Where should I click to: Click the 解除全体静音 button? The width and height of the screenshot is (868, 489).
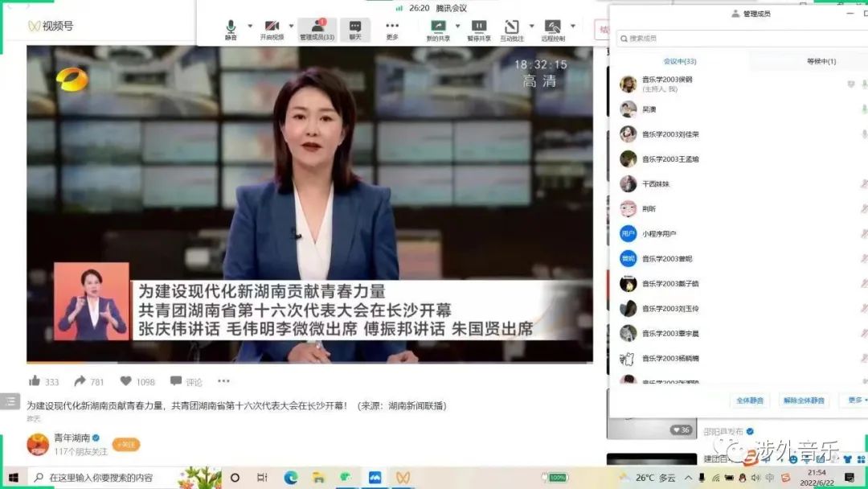coord(804,401)
